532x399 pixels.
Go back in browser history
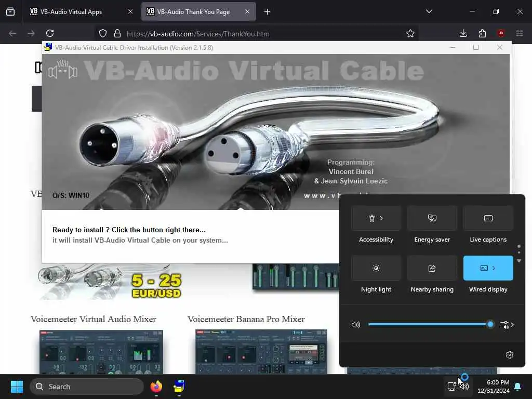tap(12, 33)
